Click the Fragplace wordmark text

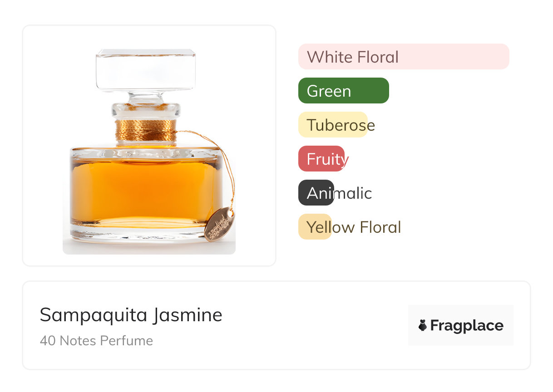click(467, 325)
